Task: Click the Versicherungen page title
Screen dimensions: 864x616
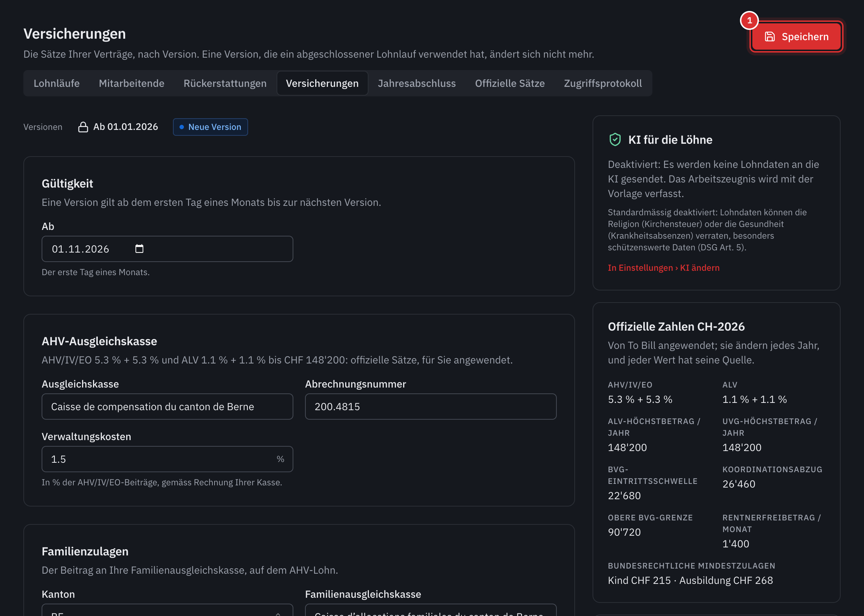Action: (x=75, y=34)
